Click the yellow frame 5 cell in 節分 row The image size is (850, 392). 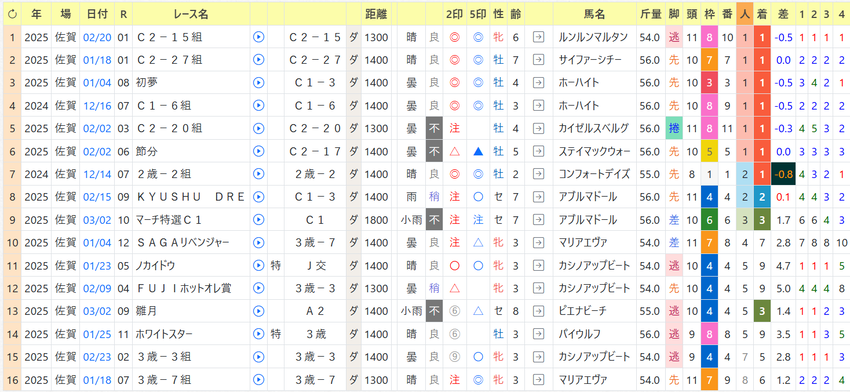point(709,151)
